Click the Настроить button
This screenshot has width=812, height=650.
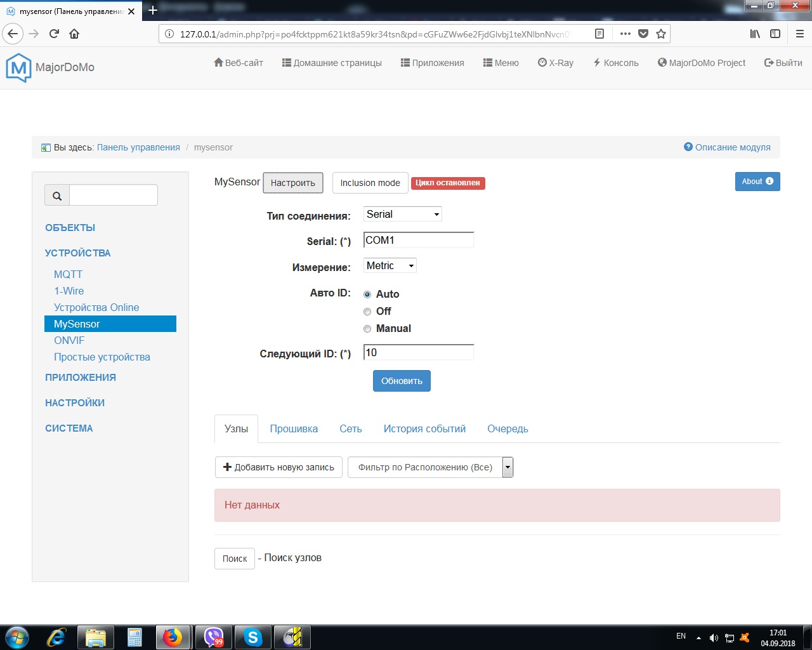[x=293, y=183]
